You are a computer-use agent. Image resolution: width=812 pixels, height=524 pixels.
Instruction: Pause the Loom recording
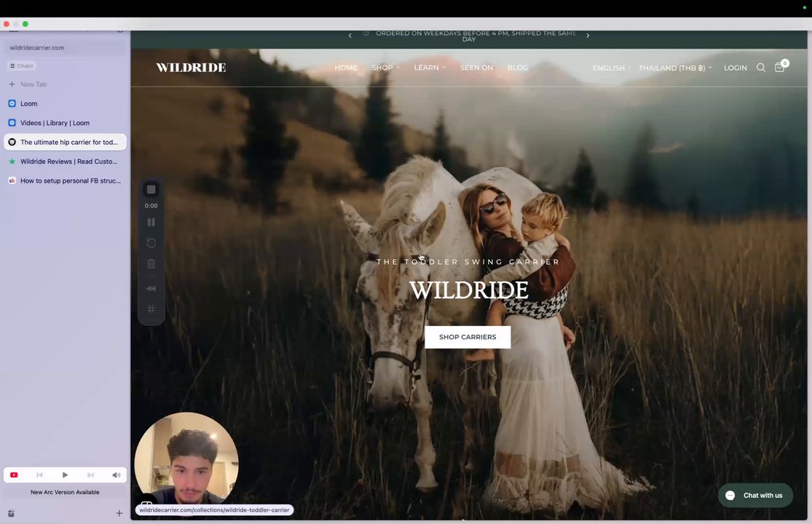tap(151, 222)
